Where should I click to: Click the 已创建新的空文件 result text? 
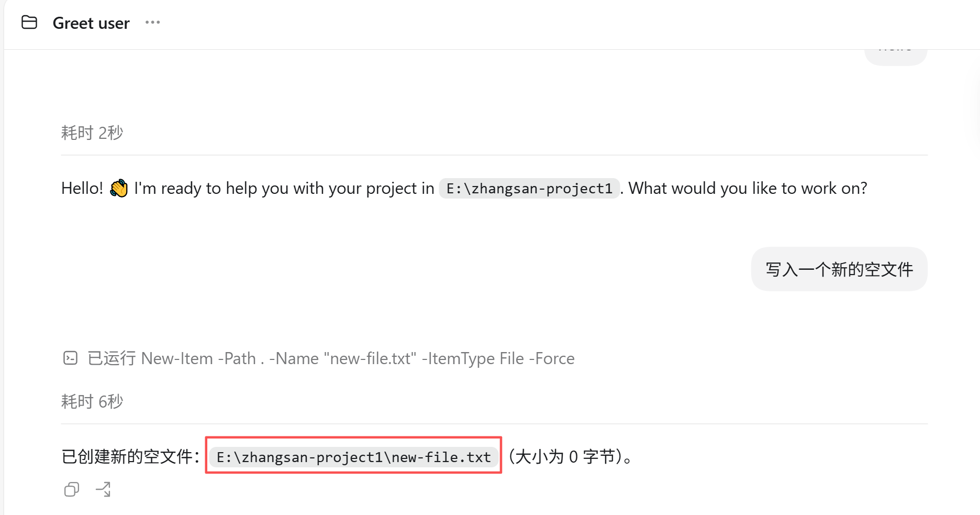(130, 456)
